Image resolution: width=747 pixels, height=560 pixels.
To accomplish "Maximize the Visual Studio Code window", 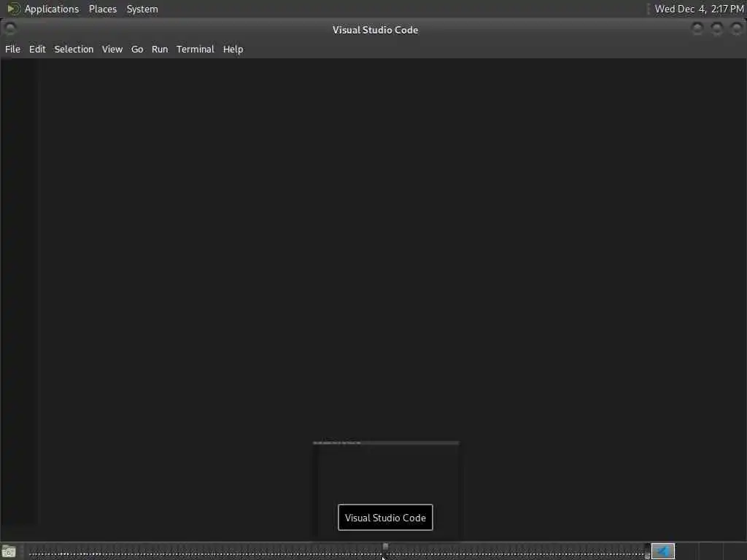I will (x=717, y=29).
